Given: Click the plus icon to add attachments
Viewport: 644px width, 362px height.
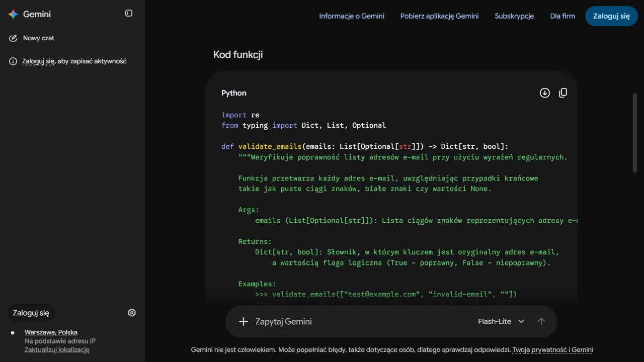Looking at the screenshot, I should coord(244,321).
